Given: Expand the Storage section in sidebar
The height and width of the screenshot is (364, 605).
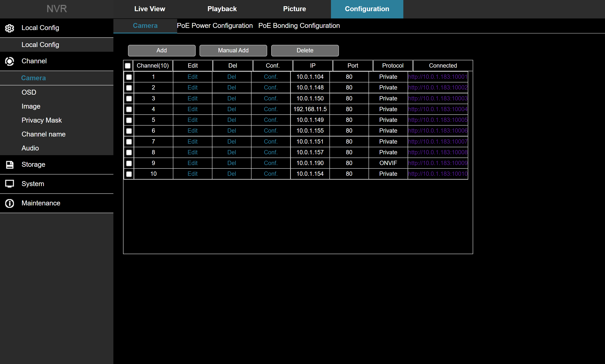Looking at the screenshot, I should click(x=33, y=165).
